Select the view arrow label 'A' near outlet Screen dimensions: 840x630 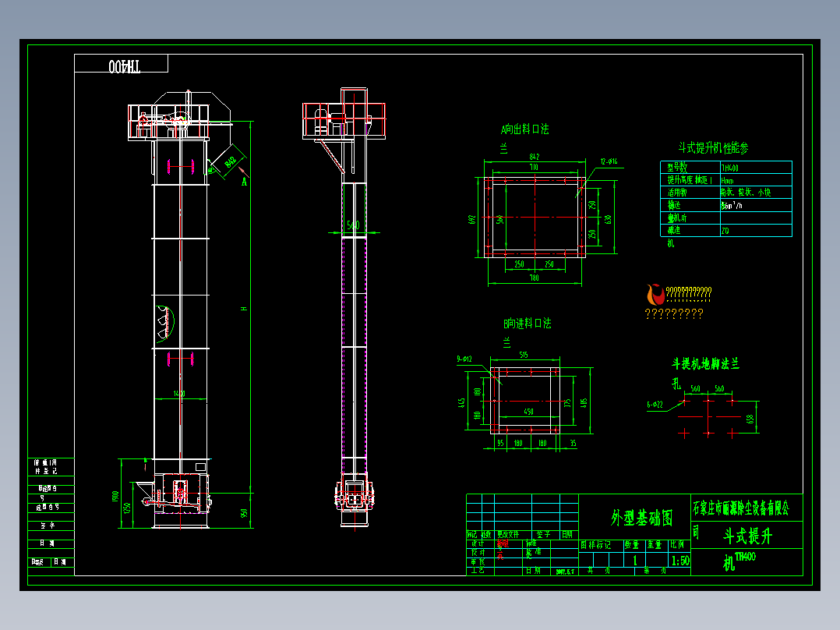pyautogui.click(x=245, y=182)
